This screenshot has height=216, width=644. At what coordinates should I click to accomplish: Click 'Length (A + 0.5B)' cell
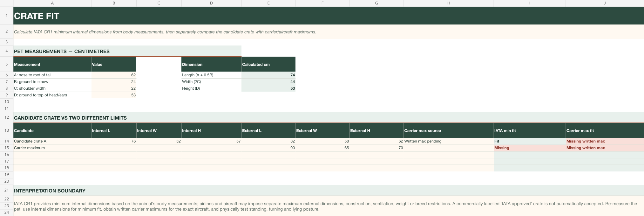(212, 75)
